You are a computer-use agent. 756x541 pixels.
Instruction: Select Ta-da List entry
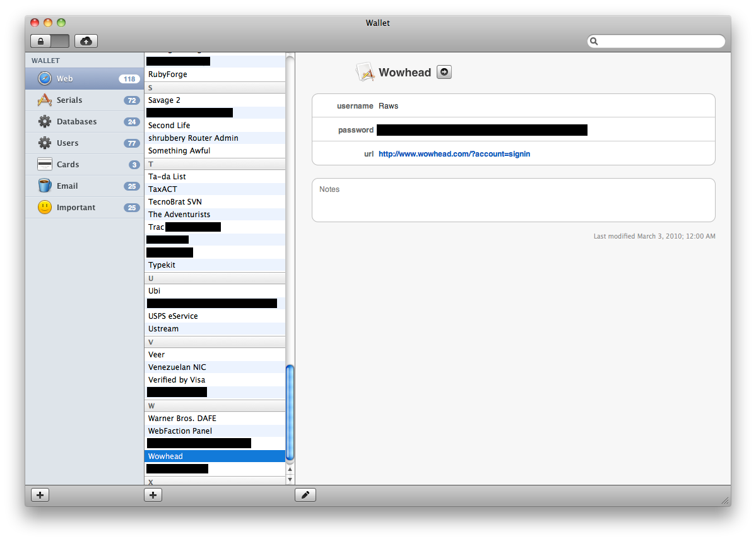pos(215,177)
